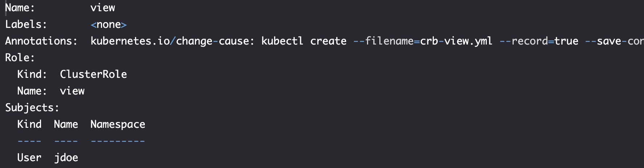Viewport: 644px width, 168px height.
Task: Click the word 'create' in annotation
Action: click(x=328, y=41)
